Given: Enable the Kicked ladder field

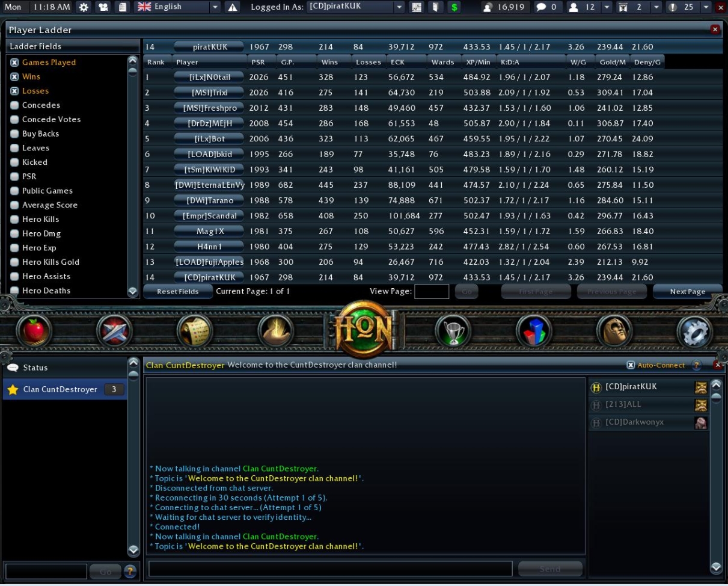Looking at the screenshot, I should point(14,162).
